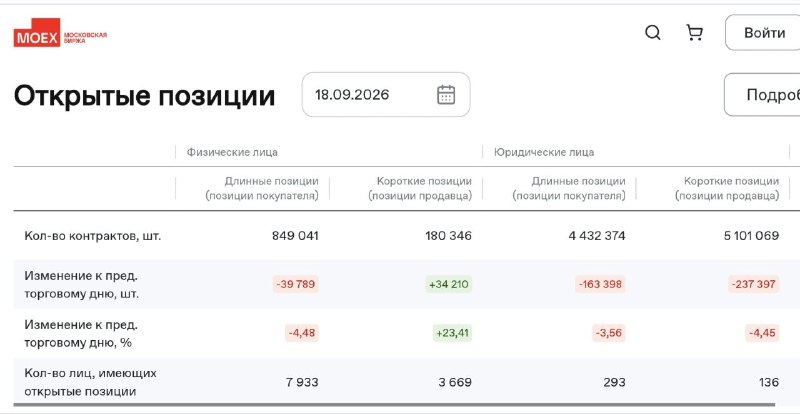
Task: Click the +23,41 percent badge
Action: pos(452,333)
